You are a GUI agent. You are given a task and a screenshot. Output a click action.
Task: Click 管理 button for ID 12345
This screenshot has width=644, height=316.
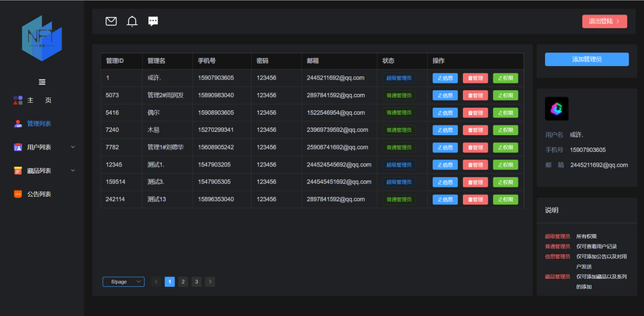click(x=476, y=165)
